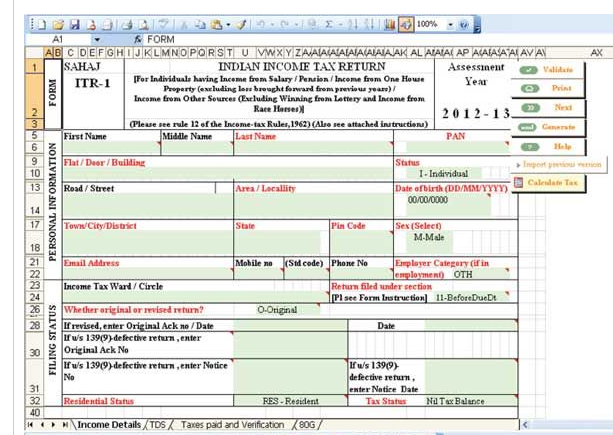The height and width of the screenshot is (435, 613).
Task: Jump to first sheet with the tab scroll arrow
Action: click(x=30, y=424)
